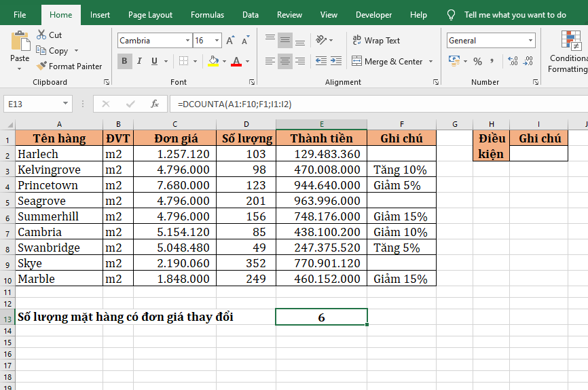Expand the General number format dropdown

[x=530, y=41]
